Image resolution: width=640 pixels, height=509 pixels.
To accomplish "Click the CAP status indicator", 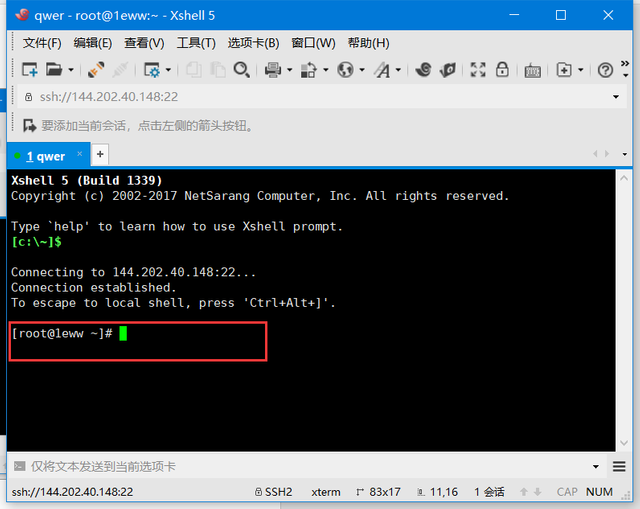I will (567, 492).
